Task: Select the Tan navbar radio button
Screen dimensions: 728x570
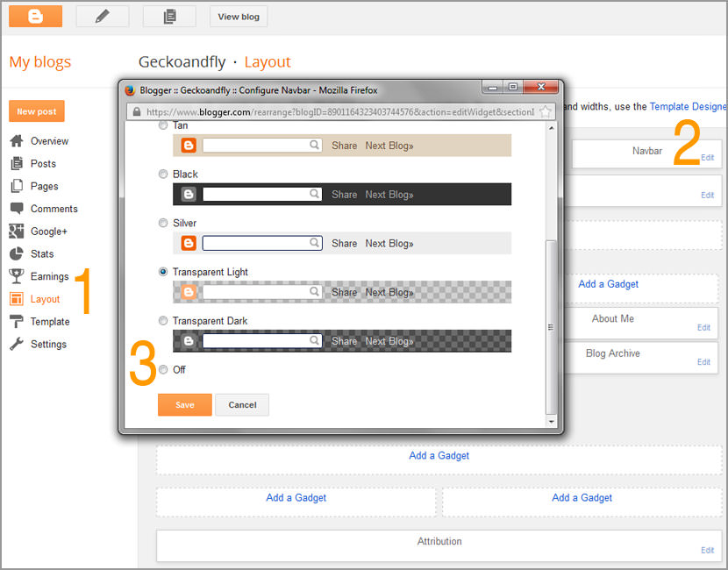Action: tap(163, 125)
